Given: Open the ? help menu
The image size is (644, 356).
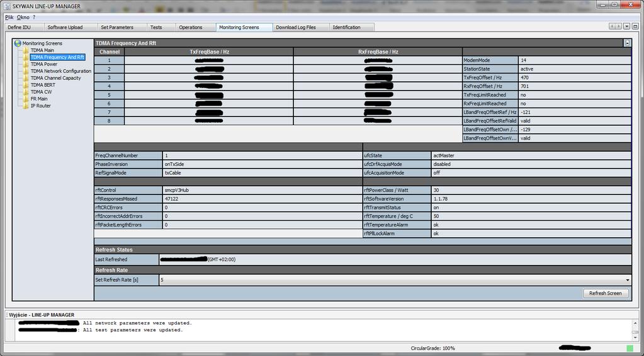Looking at the screenshot, I should [x=34, y=17].
